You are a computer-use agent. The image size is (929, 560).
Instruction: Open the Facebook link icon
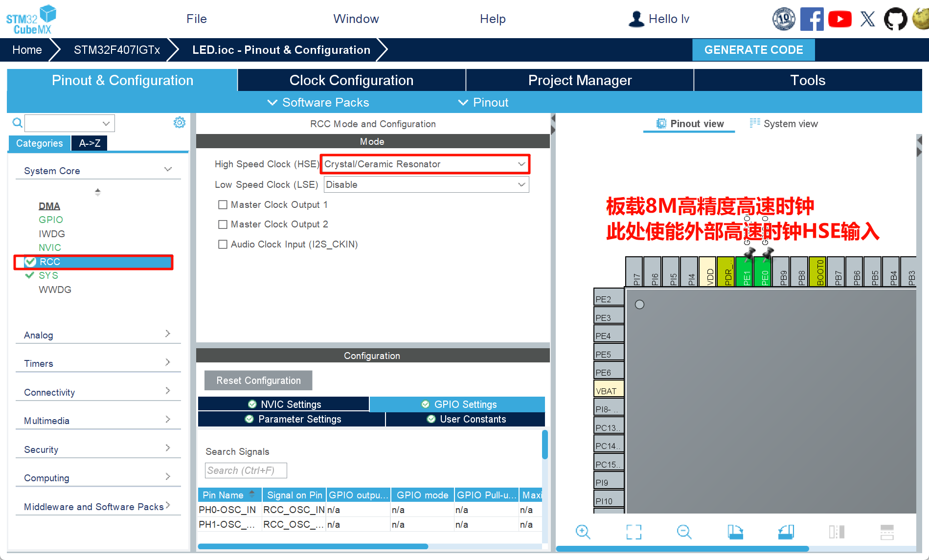pos(812,19)
